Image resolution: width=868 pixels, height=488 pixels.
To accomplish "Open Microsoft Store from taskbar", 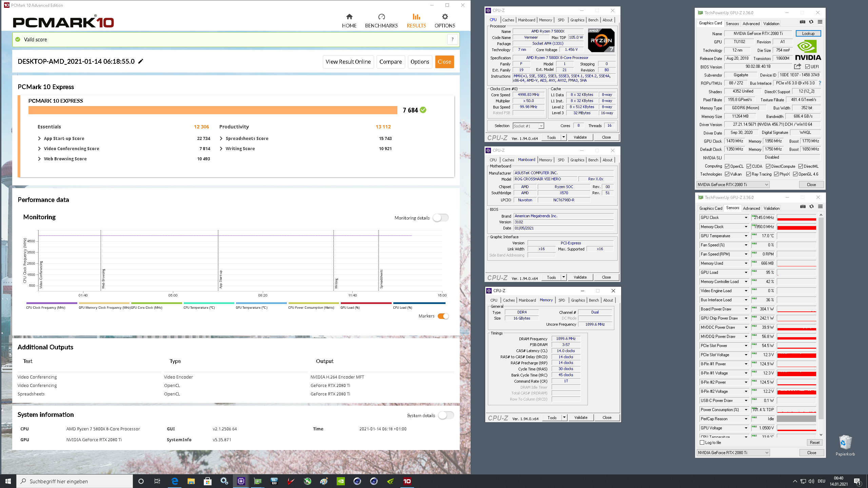I will pos(208,481).
